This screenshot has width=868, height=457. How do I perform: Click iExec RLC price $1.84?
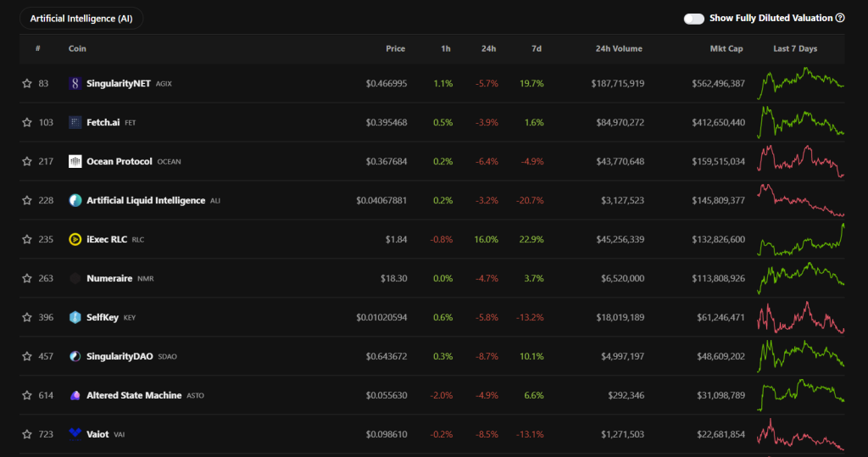click(397, 239)
